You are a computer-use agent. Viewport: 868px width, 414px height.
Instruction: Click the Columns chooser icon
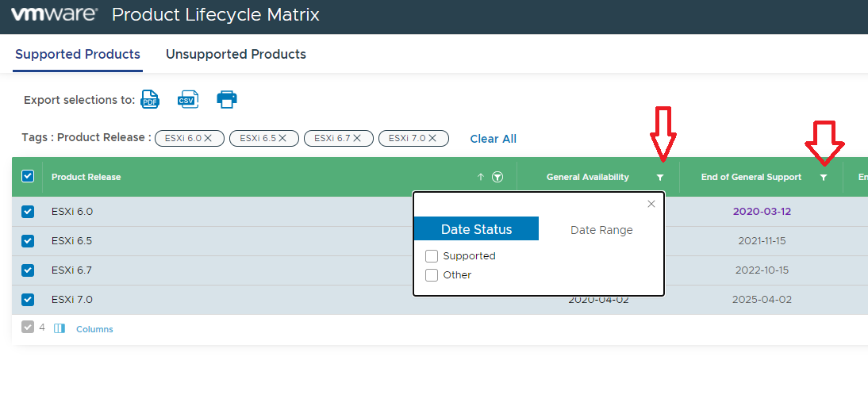(60, 329)
